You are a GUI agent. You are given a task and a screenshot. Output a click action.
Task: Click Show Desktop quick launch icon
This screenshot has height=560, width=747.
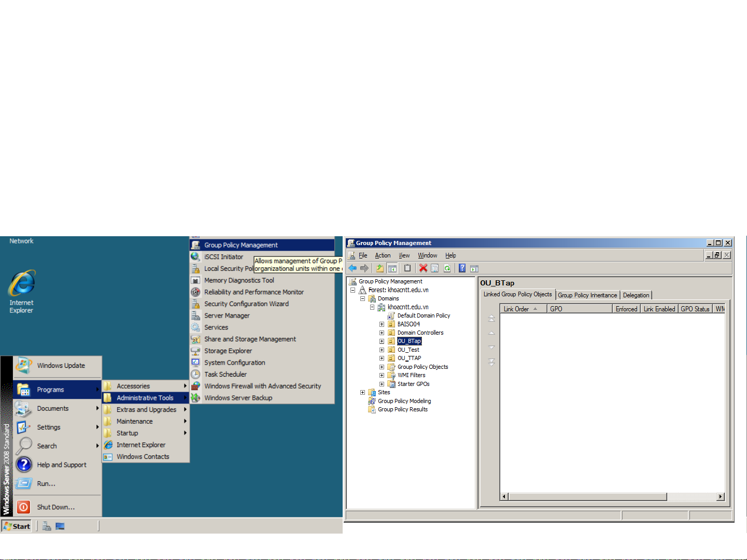pyautogui.click(x=60, y=526)
